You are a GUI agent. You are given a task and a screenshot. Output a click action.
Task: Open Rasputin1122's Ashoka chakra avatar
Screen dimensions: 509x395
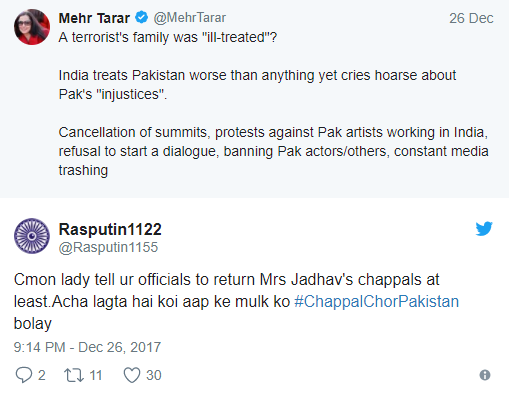click(32, 236)
